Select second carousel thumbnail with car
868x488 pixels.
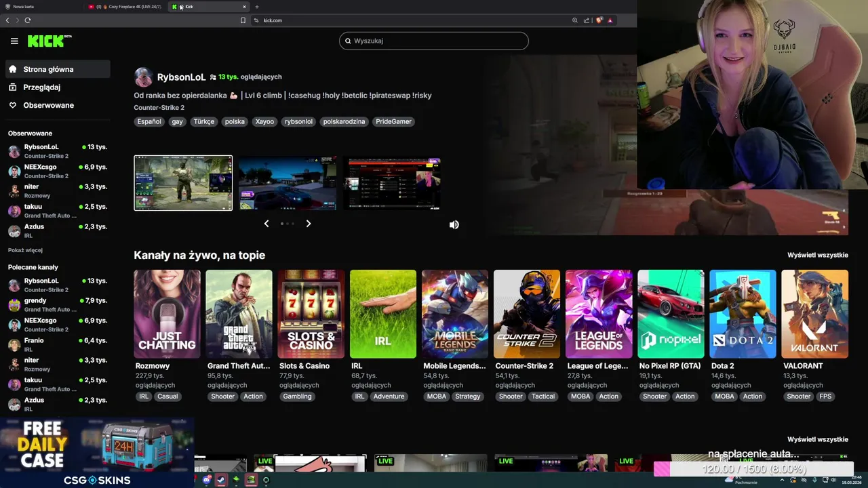click(288, 183)
